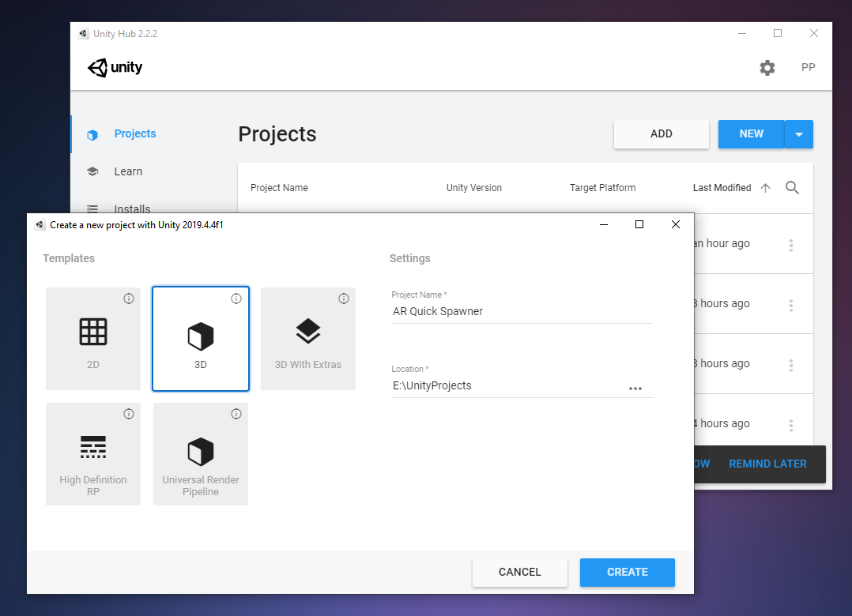Click NEW button in Unity Hub
The width and height of the screenshot is (852, 616).
(752, 134)
